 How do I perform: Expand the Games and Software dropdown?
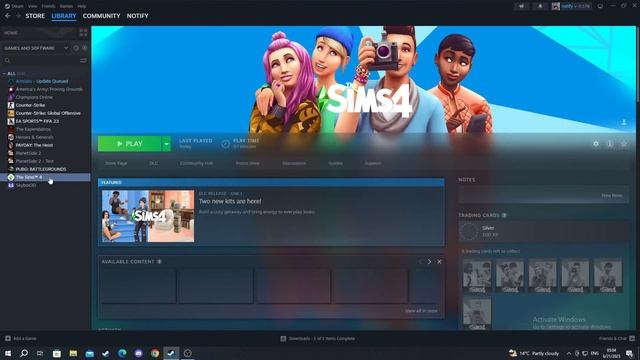tap(36, 48)
